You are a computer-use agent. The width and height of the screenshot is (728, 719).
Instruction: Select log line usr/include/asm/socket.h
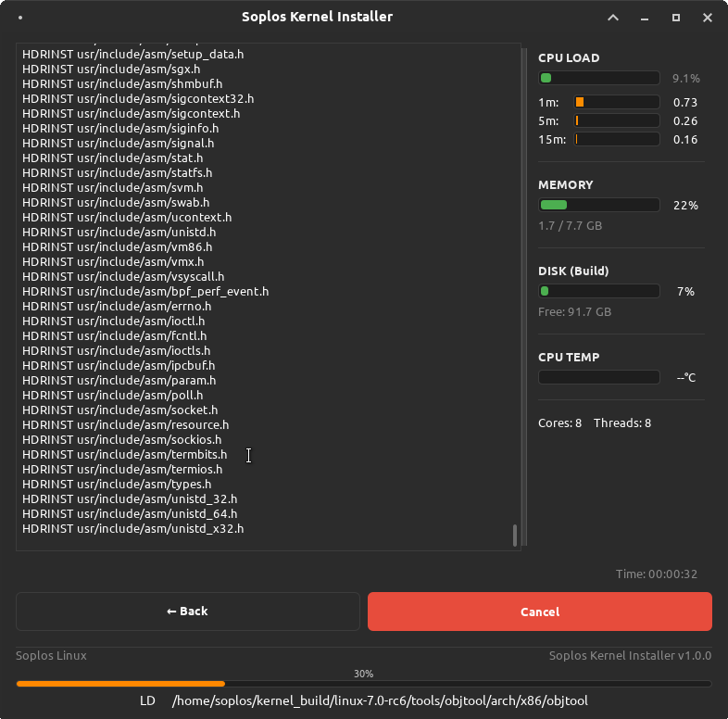tap(119, 410)
